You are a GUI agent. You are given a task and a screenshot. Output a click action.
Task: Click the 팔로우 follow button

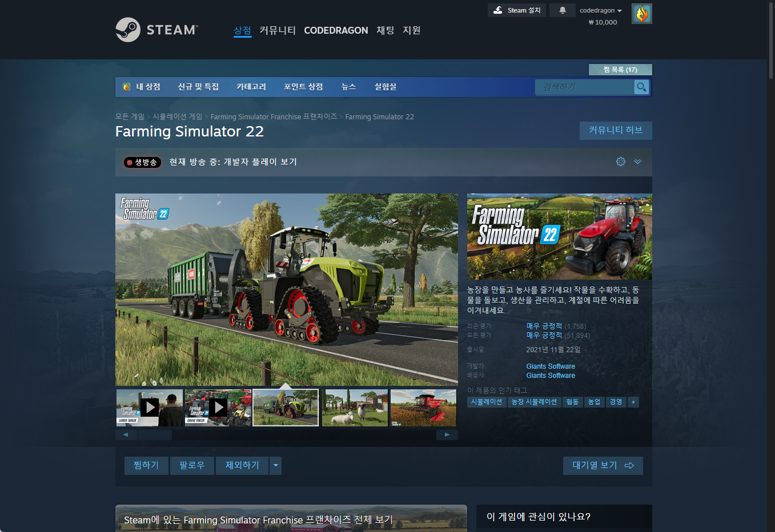pyautogui.click(x=192, y=466)
